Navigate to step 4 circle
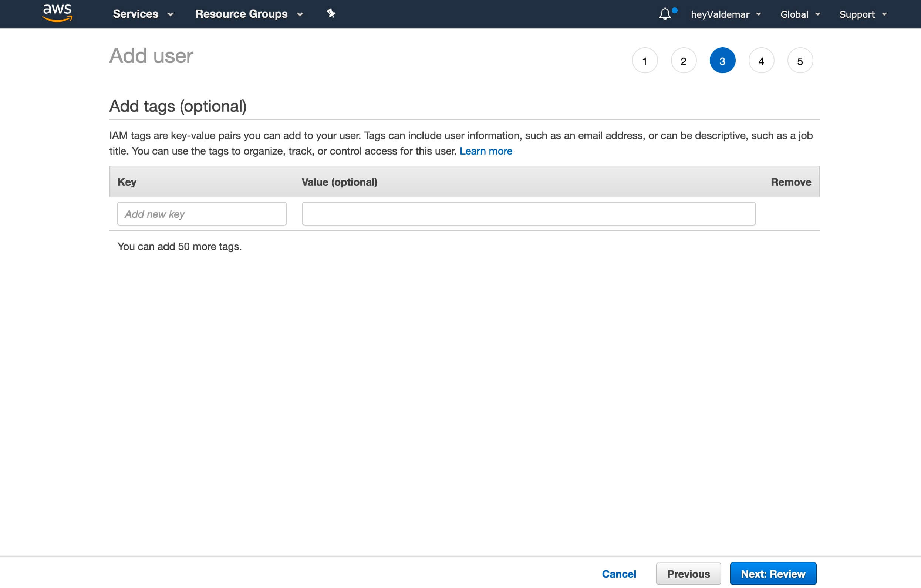The width and height of the screenshot is (921, 588). tap(760, 61)
